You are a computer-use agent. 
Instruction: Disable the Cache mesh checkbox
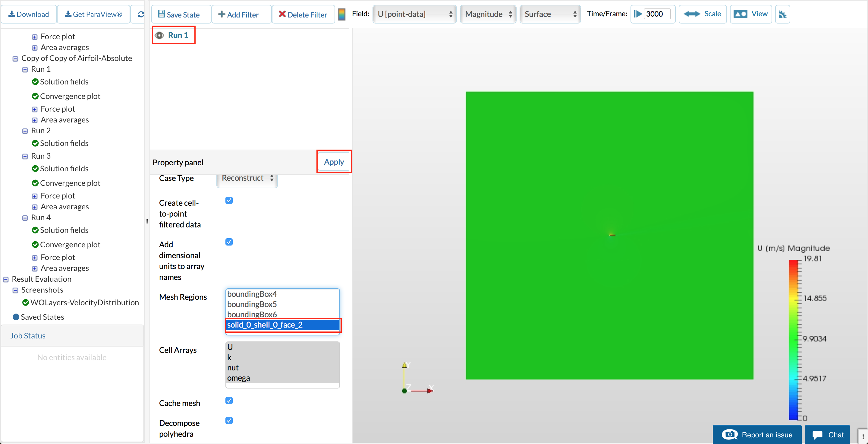[x=229, y=401]
